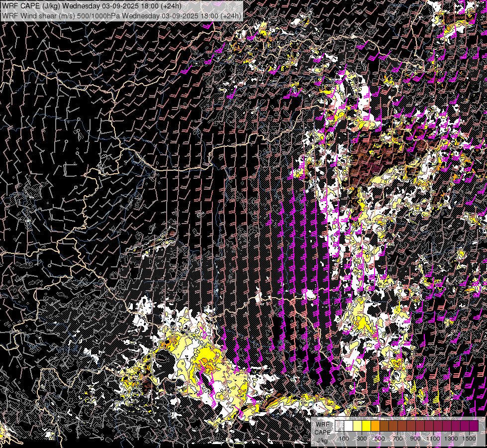Click the 'WRF CAPE J/kg' legend caption
Image resolution: width=487 pixels, height=448 pixels.
coord(322,433)
